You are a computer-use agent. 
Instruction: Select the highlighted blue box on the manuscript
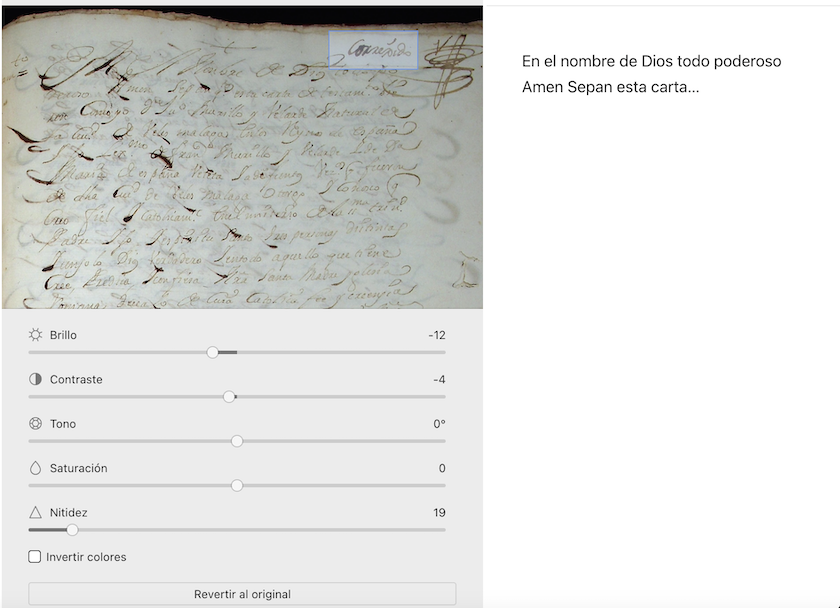pos(373,49)
